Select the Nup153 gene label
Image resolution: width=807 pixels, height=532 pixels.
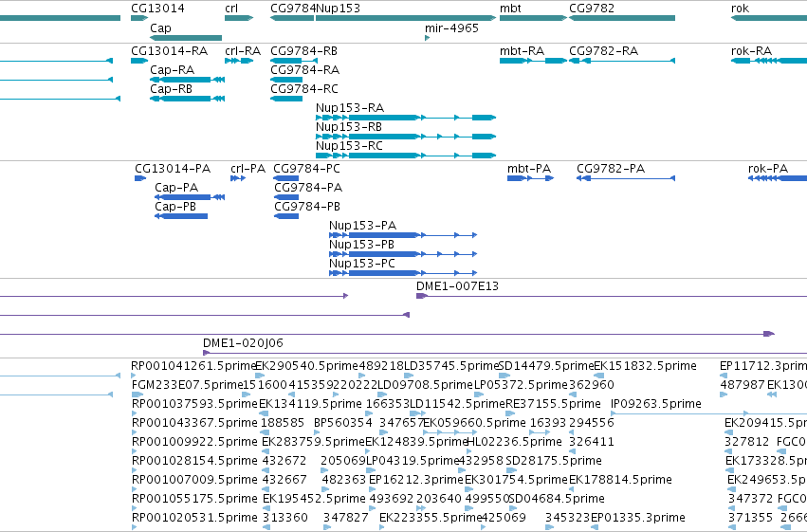[x=338, y=9]
